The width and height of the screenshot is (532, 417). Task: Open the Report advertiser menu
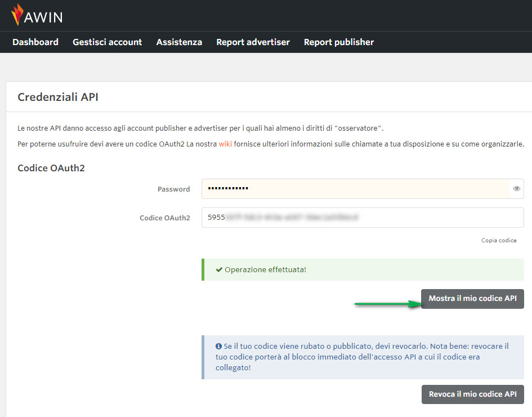tap(253, 42)
